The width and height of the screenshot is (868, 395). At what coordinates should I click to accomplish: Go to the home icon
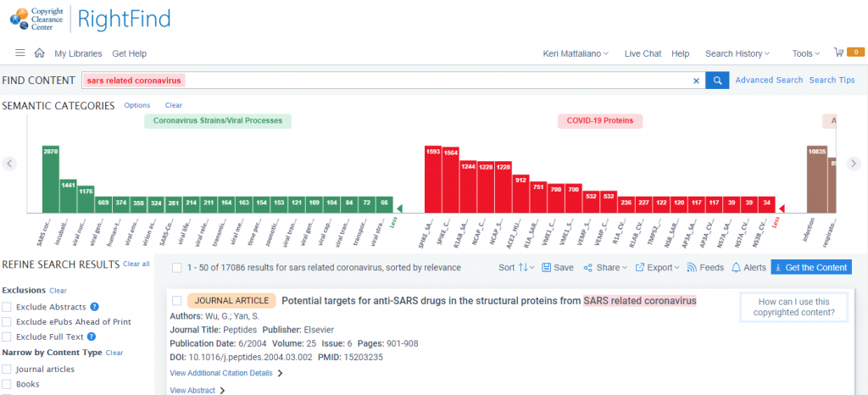pyautogui.click(x=39, y=53)
